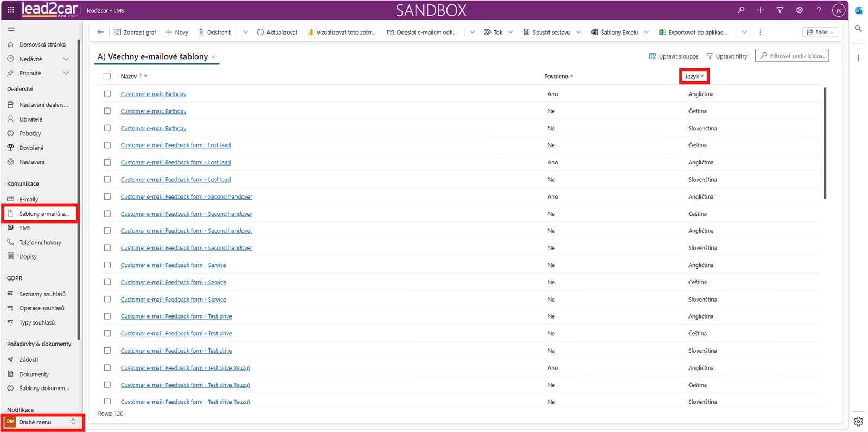The image size is (868, 432).
Task: Tick the checkbox for the Angličtina Birthday row
Action: pos(107,94)
